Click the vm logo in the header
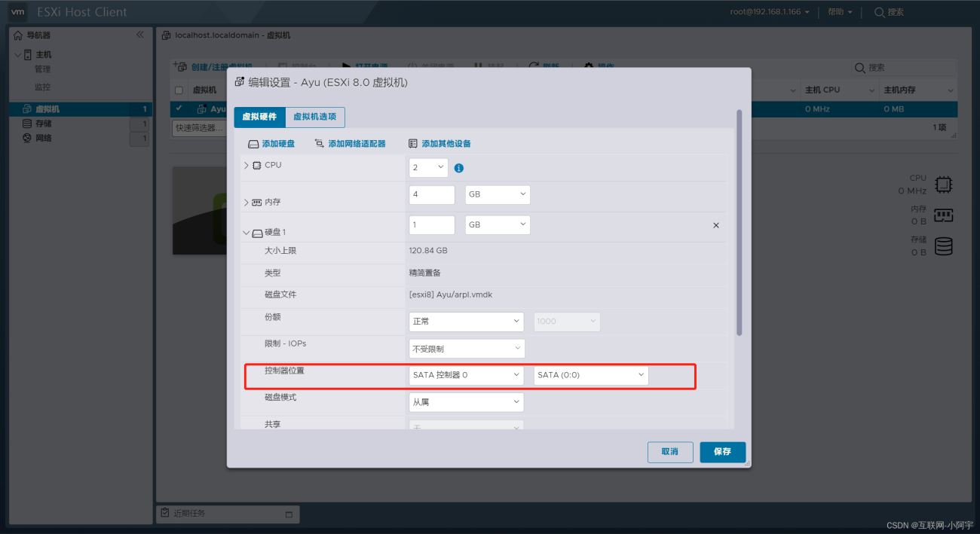 click(18, 12)
